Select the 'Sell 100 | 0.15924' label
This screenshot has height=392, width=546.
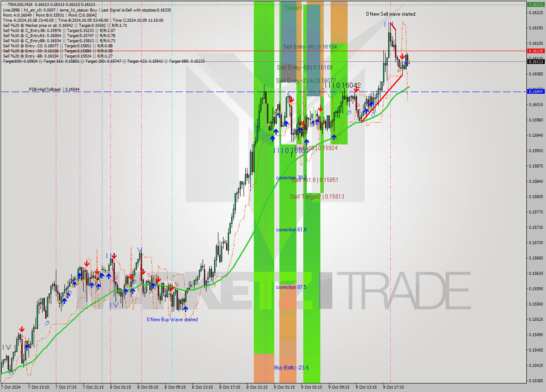[316, 148]
